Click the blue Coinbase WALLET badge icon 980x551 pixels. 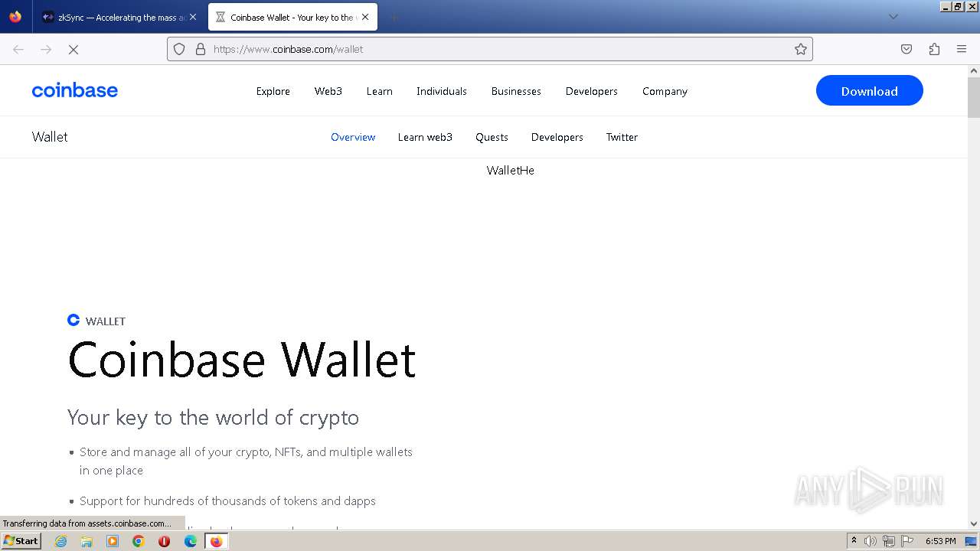[73, 320]
